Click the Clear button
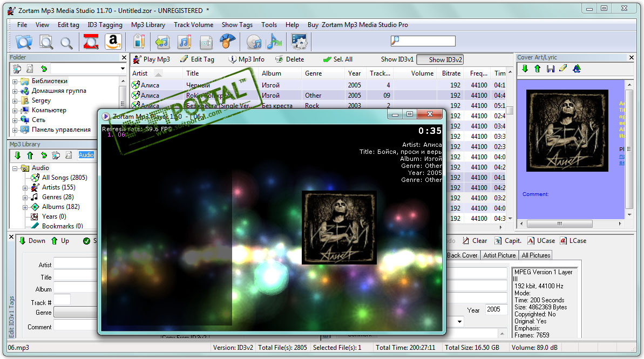Image resolution: width=644 pixels, height=359 pixels. click(x=474, y=241)
